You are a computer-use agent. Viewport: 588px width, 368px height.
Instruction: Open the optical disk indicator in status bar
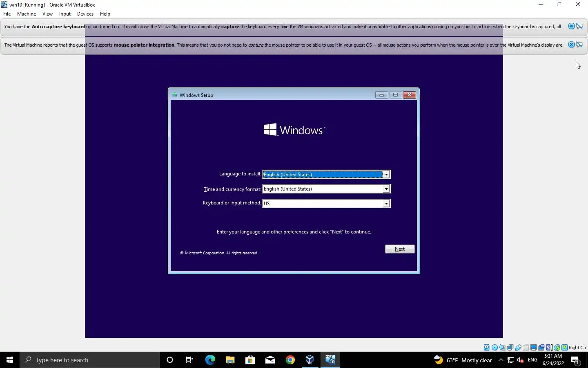click(494, 348)
